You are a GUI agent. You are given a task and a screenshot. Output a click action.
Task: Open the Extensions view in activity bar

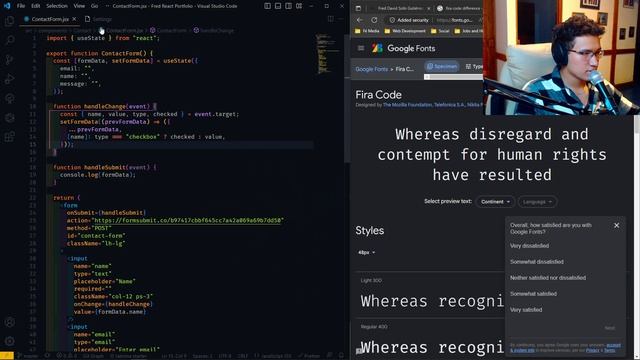(x=9, y=137)
